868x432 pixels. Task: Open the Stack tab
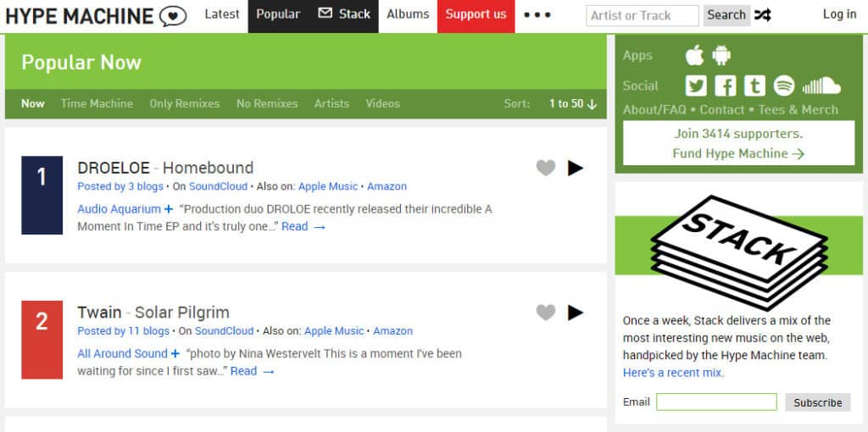coord(344,14)
